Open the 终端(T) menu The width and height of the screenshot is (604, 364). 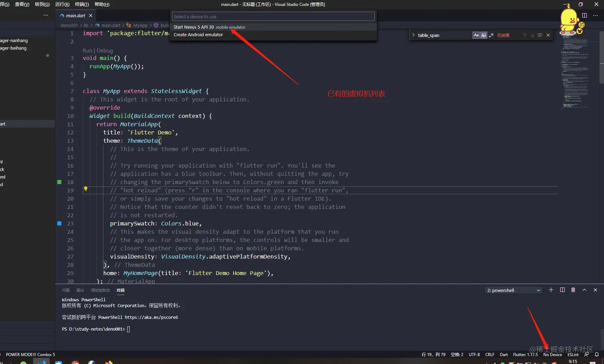(x=82, y=4)
